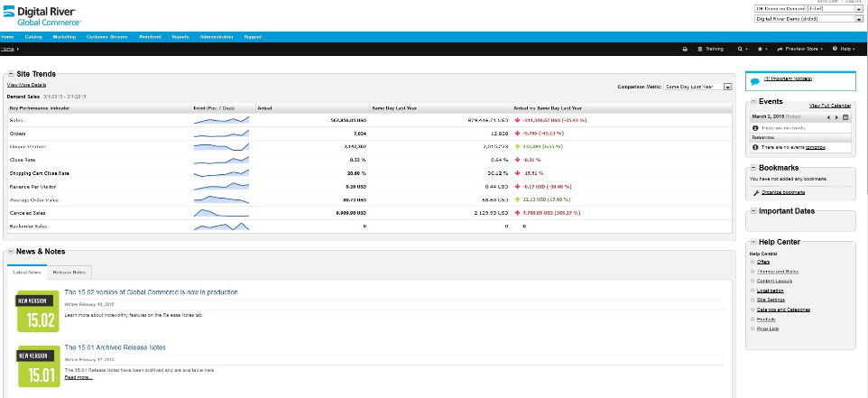The height and width of the screenshot is (398, 868).
Task: Collapse the Bookmarks panel
Action: point(753,168)
